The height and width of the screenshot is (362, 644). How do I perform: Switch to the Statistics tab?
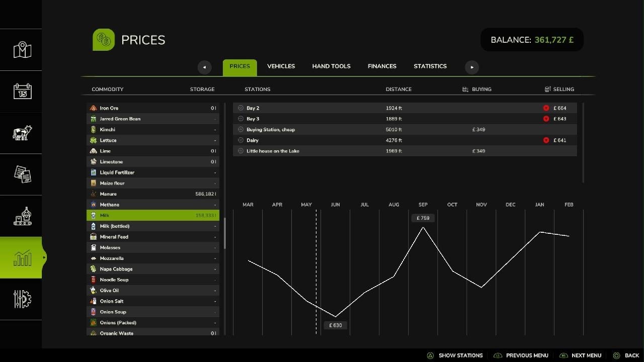click(430, 66)
